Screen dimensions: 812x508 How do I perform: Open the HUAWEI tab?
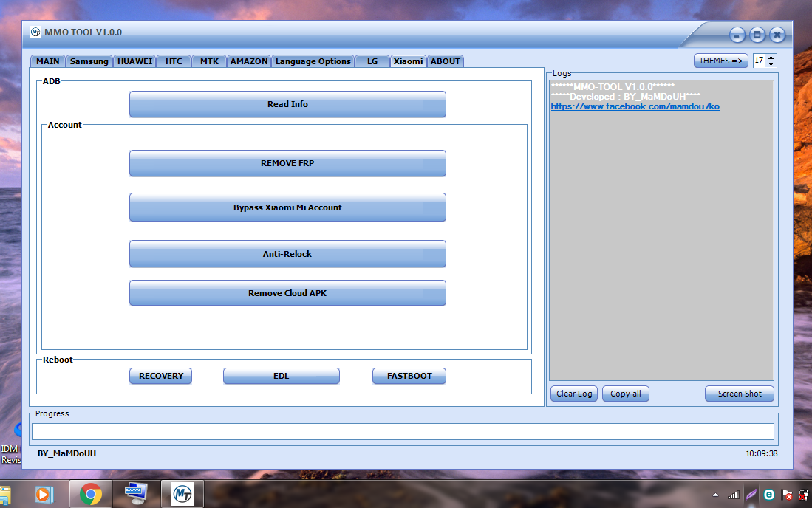[134, 61]
